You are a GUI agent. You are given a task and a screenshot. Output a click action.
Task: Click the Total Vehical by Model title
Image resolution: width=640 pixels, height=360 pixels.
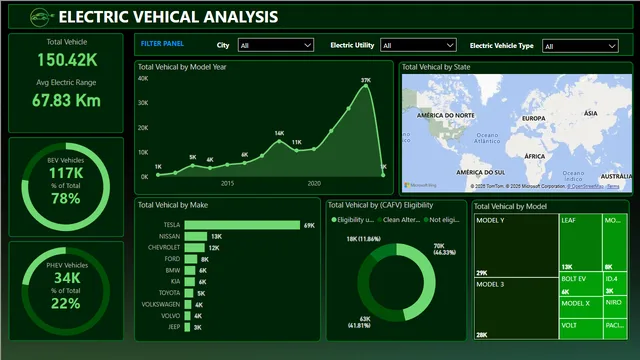(510, 207)
